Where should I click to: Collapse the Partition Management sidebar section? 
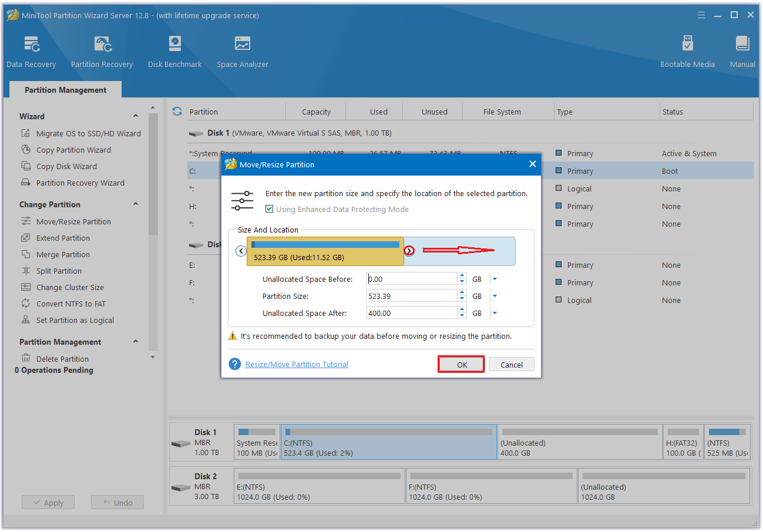tap(136, 342)
